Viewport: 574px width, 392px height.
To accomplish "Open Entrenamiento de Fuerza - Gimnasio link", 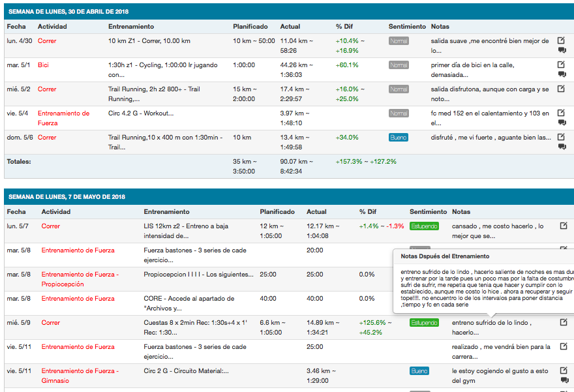I will (81, 376).
